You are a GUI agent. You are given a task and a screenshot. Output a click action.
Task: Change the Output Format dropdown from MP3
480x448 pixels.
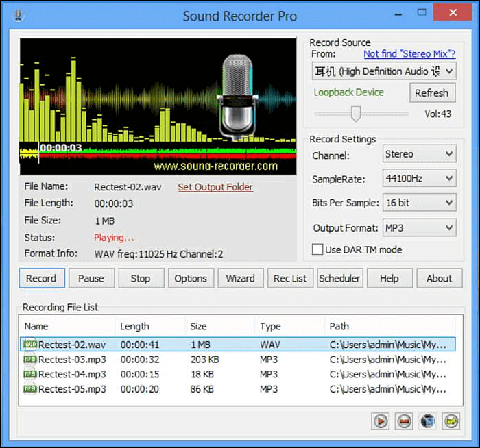pos(419,227)
